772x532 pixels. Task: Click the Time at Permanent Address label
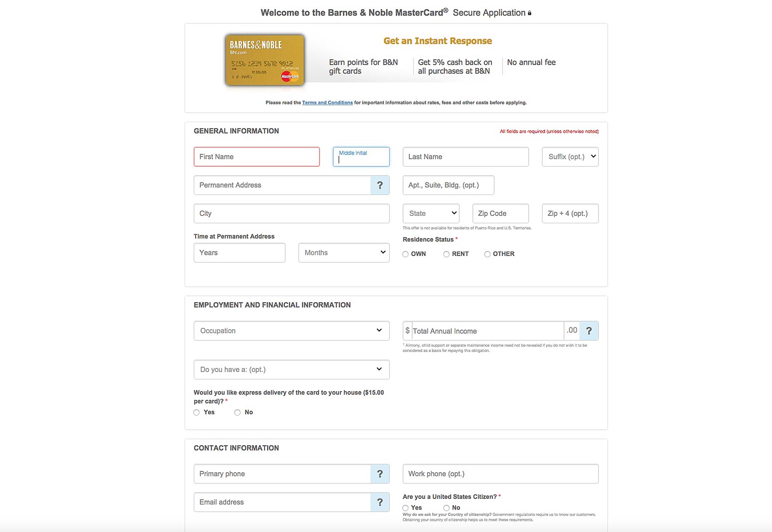click(x=234, y=236)
